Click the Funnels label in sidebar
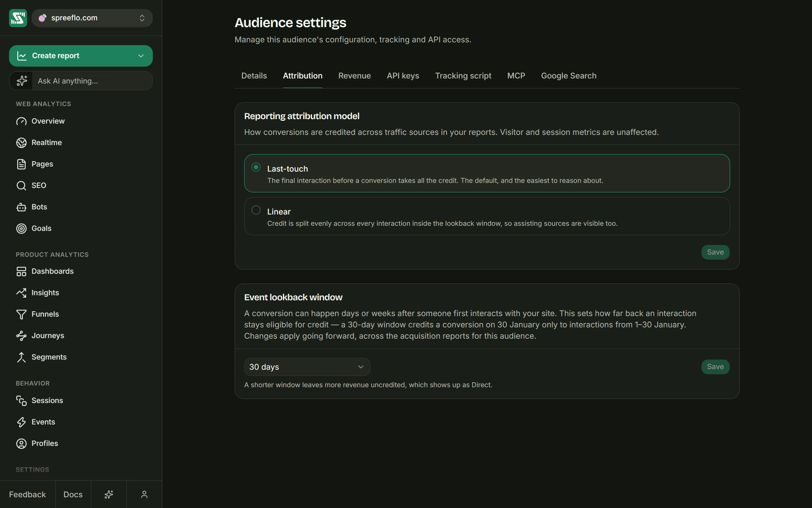812x508 pixels. coord(45,314)
